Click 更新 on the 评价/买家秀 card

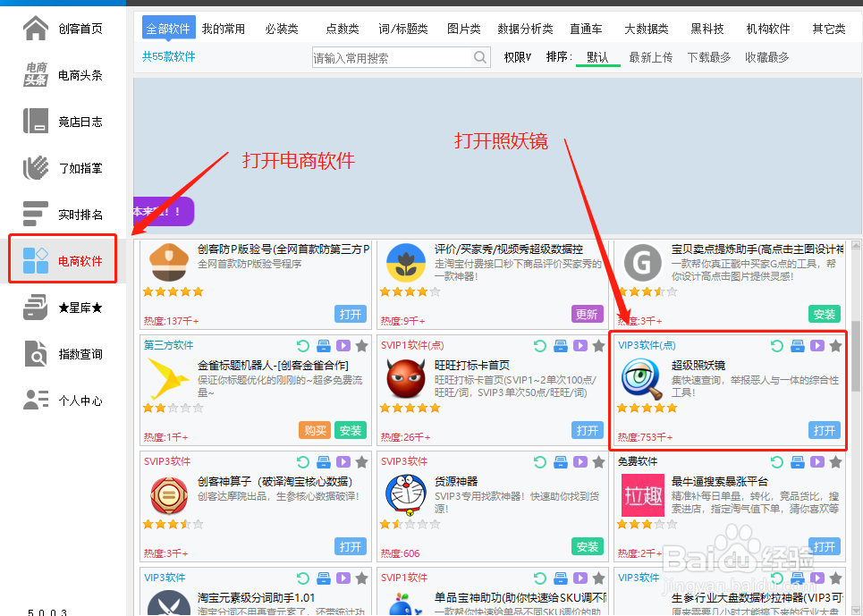588,314
